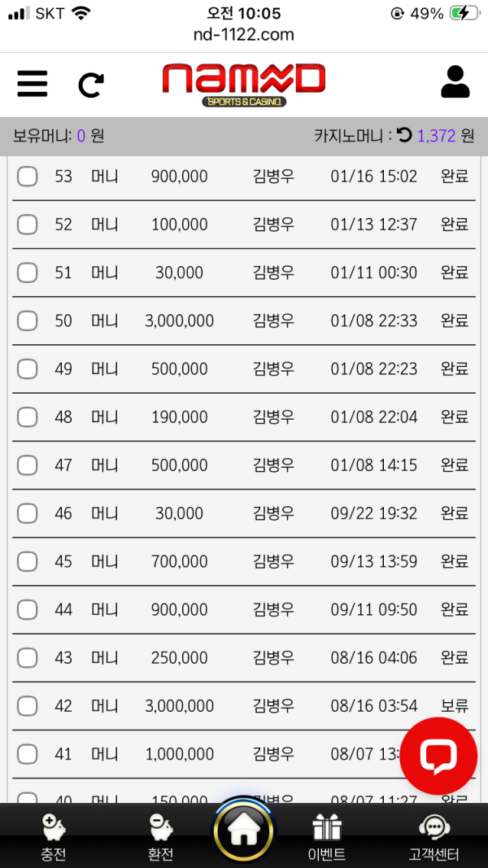The height and width of the screenshot is (868, 488).
Task: Open the 고객센터 support icon
Action: point(434,836)
